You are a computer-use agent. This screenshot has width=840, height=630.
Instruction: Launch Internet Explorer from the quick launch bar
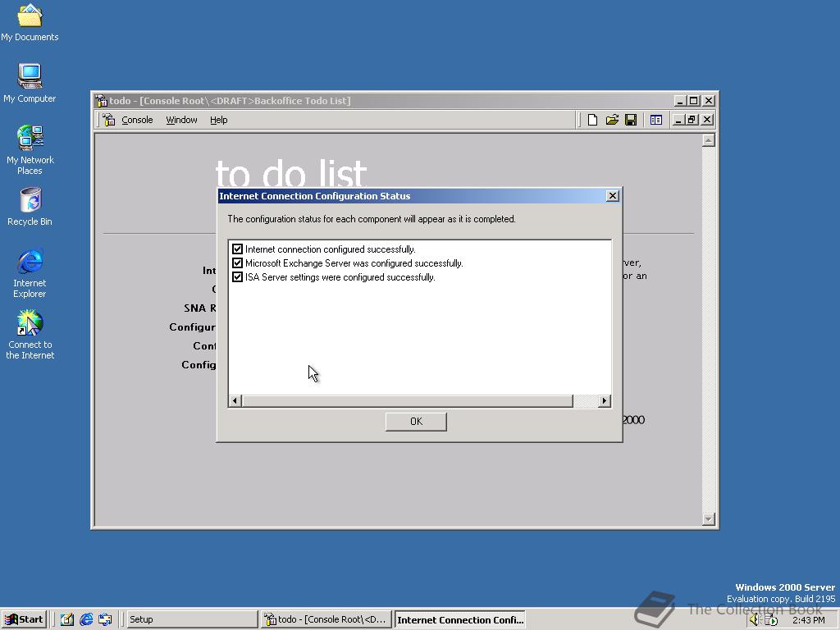pos(86,619)
